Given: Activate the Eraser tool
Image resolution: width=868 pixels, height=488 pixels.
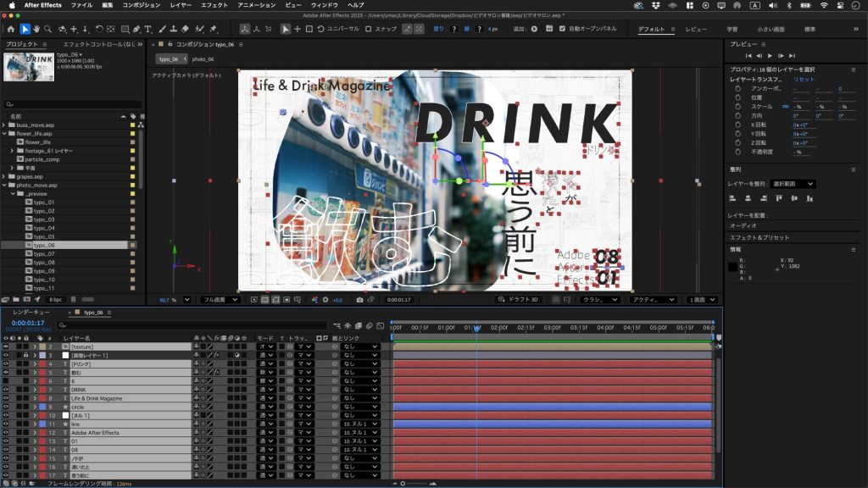Looking at the screenshot, I should pos(185,29).
